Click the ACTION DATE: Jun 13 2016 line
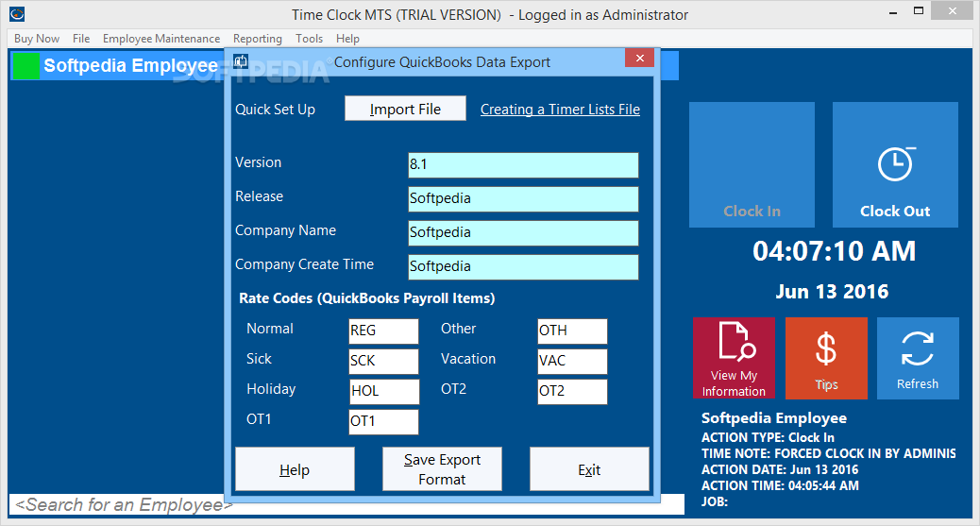980x526 pixels. point(780,469)
